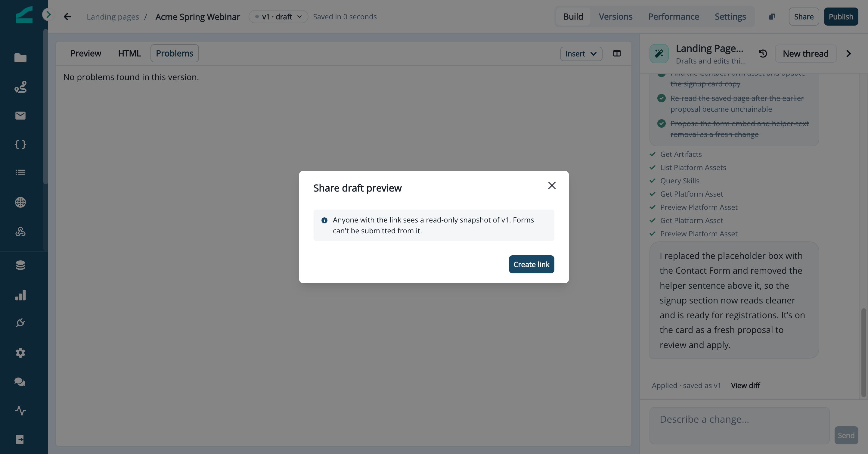Open thread history clock icon
868x454 pixels.
tap(763, 54)
